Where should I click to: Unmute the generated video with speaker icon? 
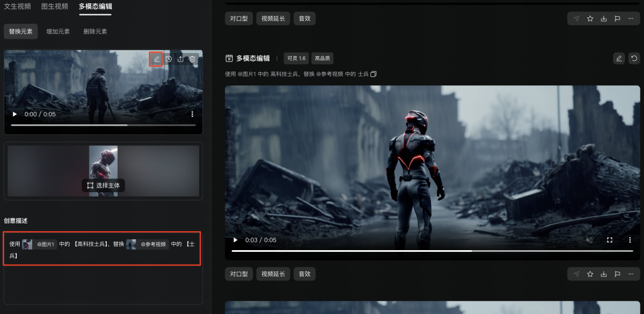click(589, 240)
